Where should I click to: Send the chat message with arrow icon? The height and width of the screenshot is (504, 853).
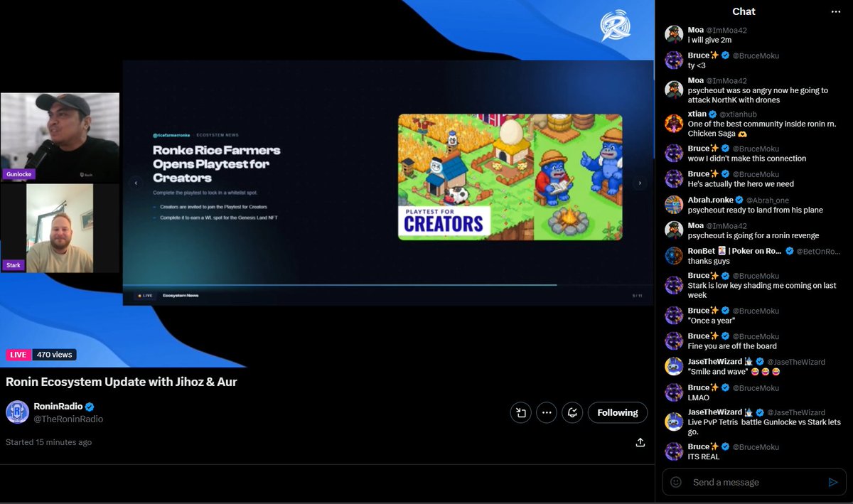(x=833, y=482)
